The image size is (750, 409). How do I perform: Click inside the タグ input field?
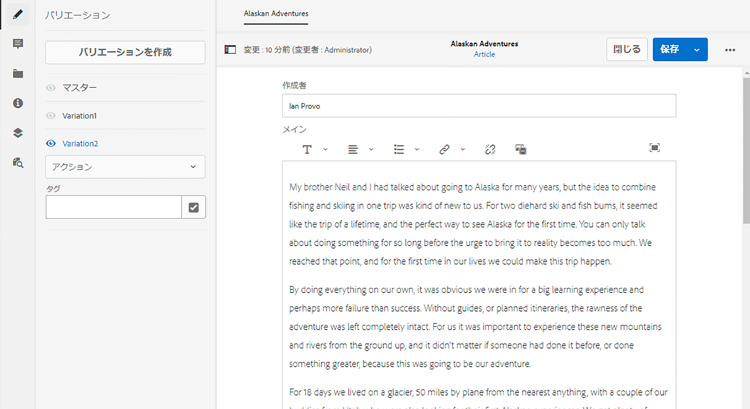114,207
